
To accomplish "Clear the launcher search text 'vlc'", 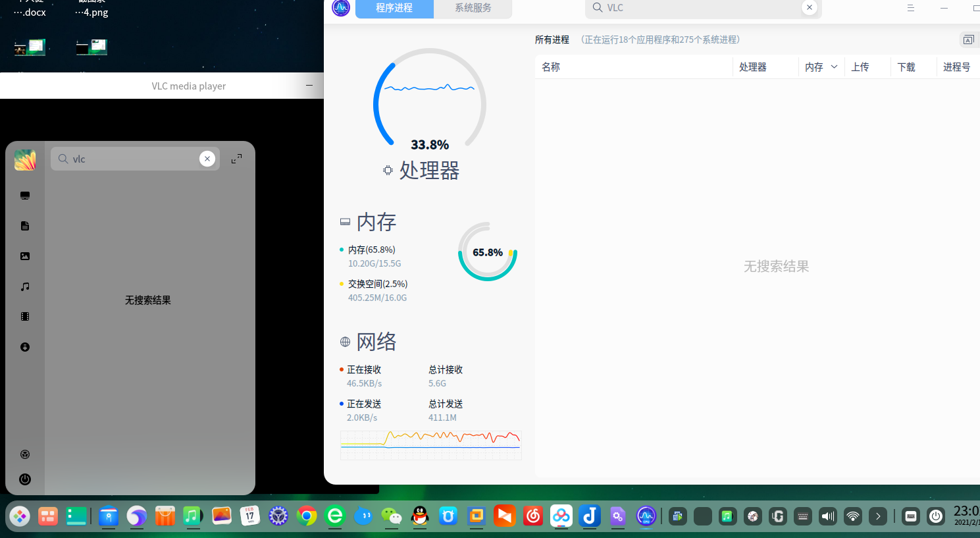I will click(x=207, y=159).
